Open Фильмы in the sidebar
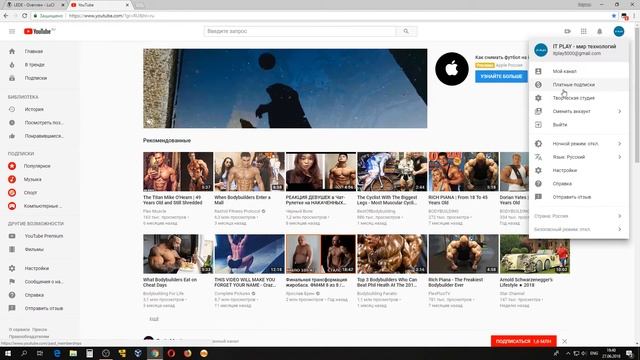 (40, 249)
